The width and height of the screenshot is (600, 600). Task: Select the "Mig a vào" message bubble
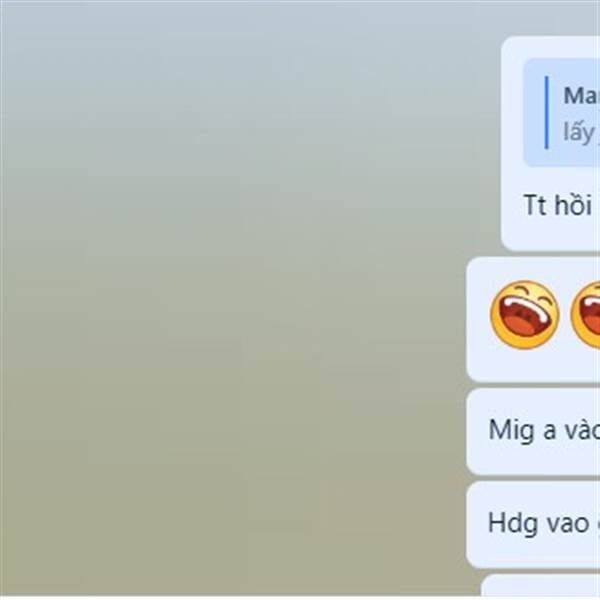533,431
